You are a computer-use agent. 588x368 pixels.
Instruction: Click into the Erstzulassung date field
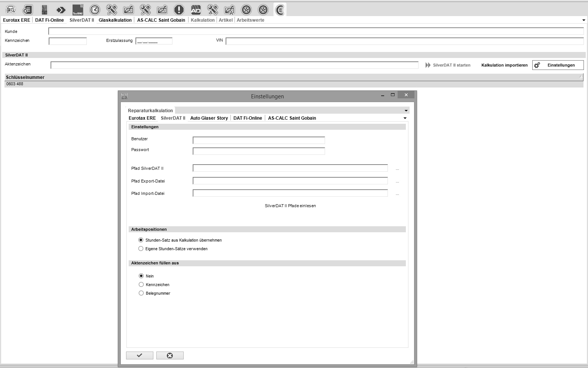click(154, 41)
